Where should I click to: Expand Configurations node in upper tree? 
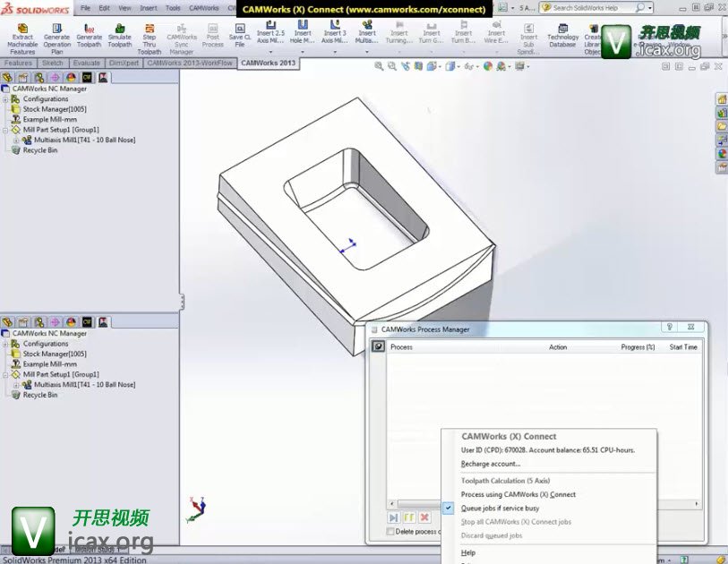coord(5,99)
